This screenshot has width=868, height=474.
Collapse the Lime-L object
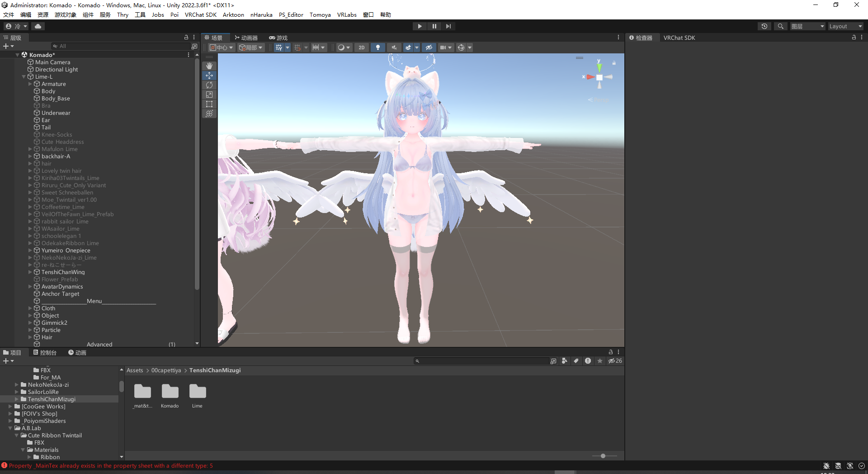[x=24, y=77]
